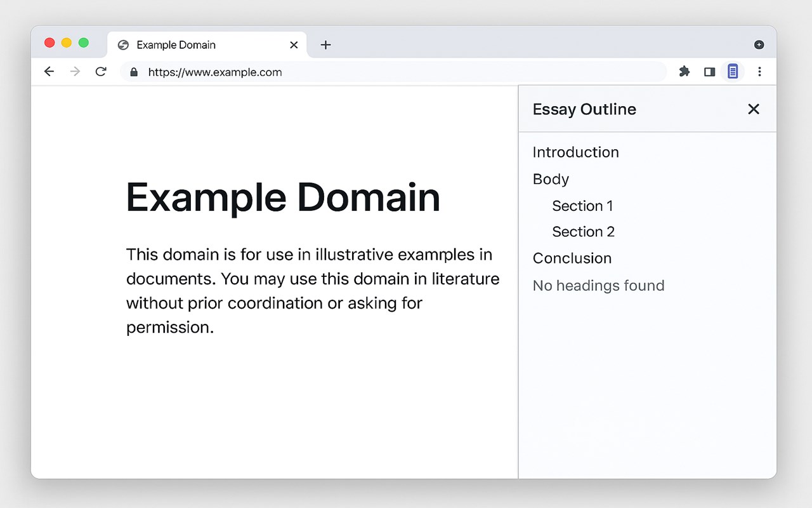Click the Example Domain tab favicon
The image size is (812, 508).
pyautogui.click(x=124, y=45)
